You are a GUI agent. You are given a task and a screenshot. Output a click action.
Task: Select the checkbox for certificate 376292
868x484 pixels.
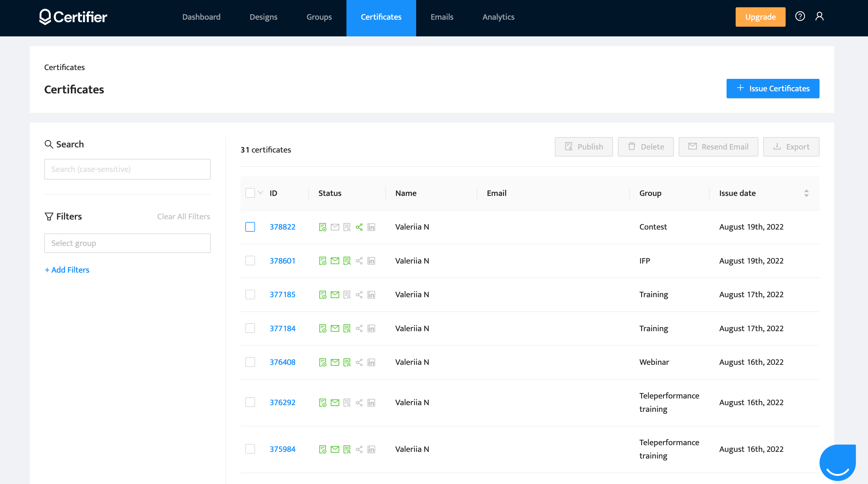coord(250,402)
